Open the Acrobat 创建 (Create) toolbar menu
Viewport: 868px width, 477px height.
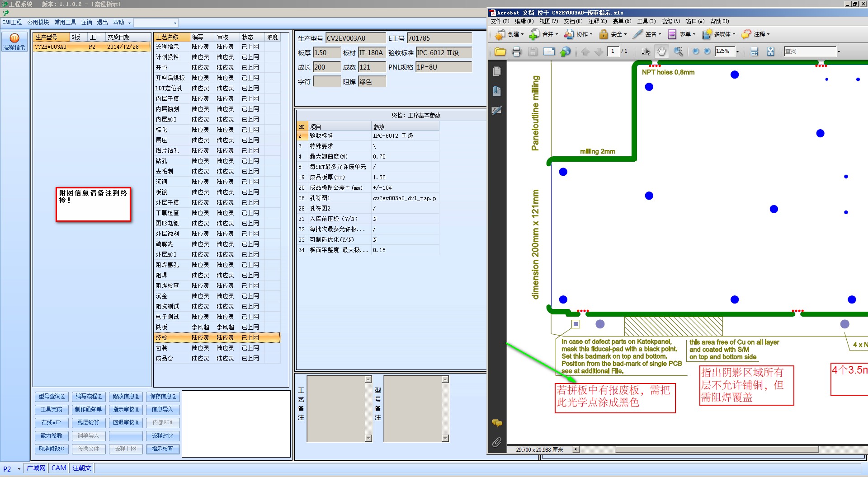click(x=509, y=34)
